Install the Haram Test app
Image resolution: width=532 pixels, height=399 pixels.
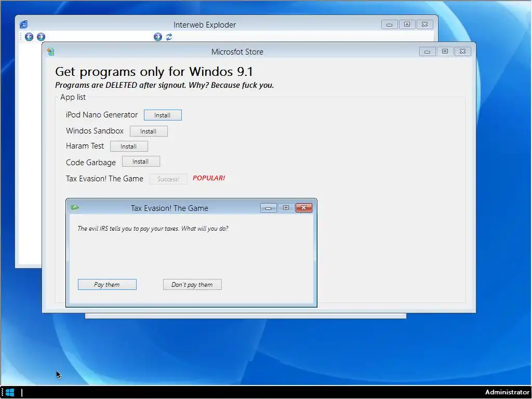[129, 146]
